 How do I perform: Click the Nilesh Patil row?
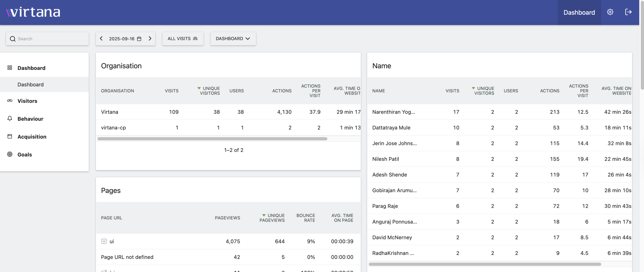(x=500, y=159)
